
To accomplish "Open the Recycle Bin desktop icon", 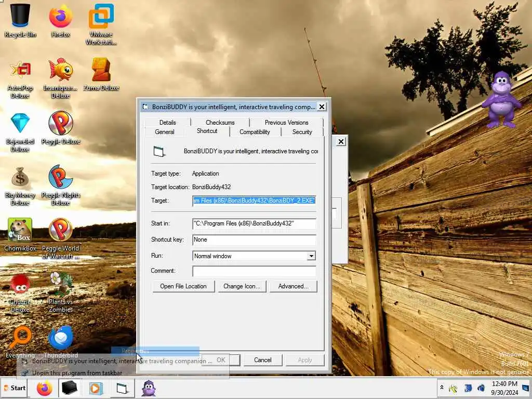I will pos(20,20).
